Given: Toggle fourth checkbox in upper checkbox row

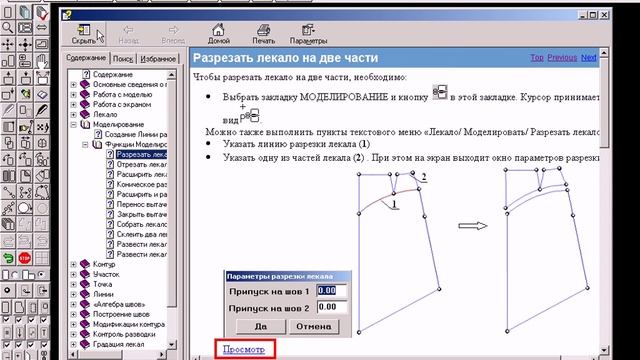Looking at the screenshot, I should (x=44, y=320).
